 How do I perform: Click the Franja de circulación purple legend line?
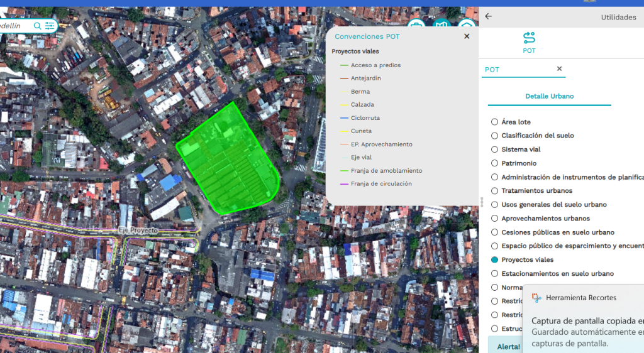pyautogui.click(x=344, y=184)
